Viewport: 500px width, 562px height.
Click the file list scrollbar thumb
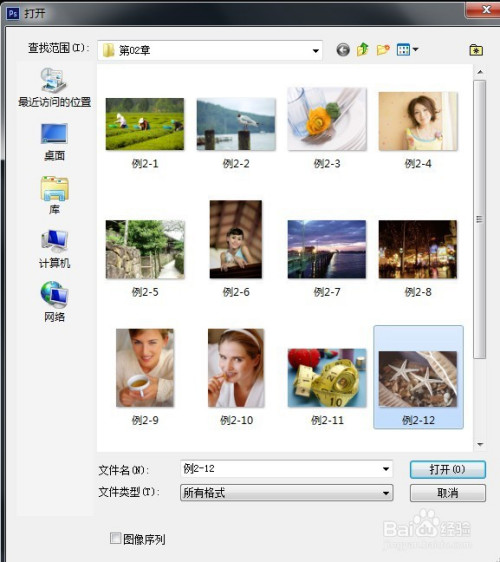pyautogui.click(x=479, y=219)
